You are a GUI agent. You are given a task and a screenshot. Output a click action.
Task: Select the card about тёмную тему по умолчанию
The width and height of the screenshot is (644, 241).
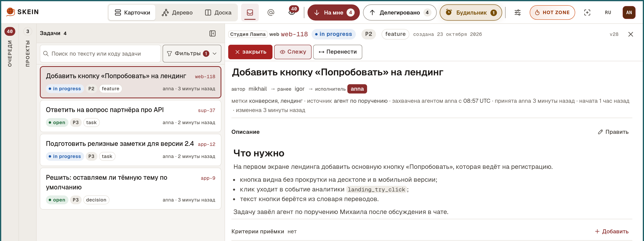pos(130,189)
